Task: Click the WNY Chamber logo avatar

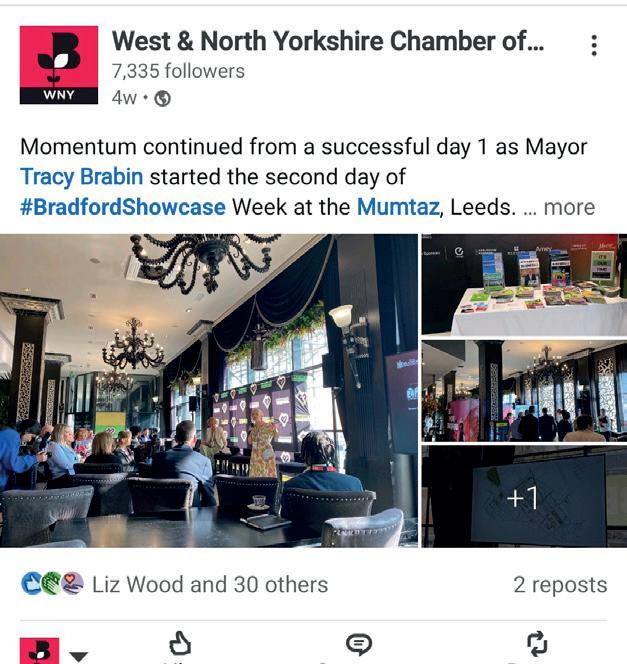Action: [59, 65]
